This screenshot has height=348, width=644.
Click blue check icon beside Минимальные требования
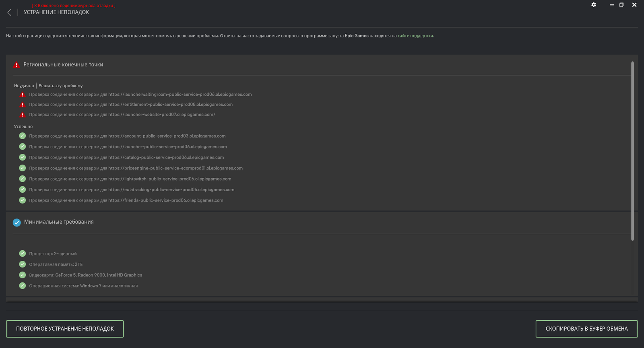pos(17,222)
